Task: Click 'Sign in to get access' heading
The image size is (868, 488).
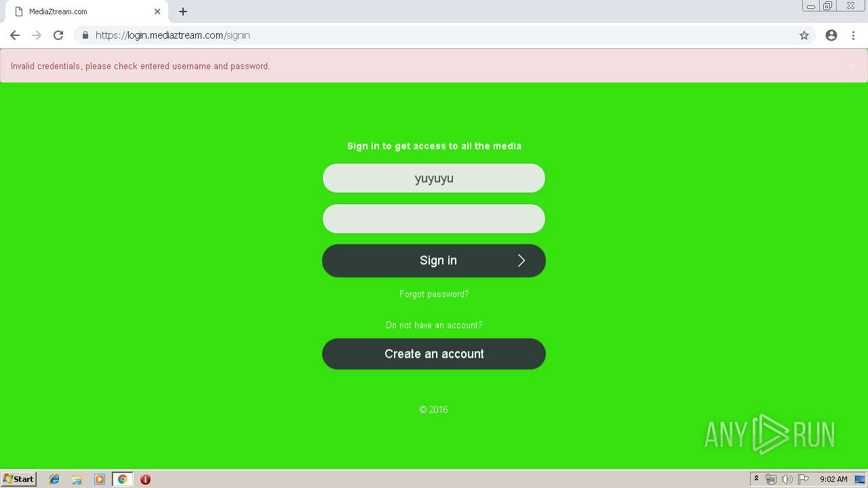Action: tap(434, 146)
